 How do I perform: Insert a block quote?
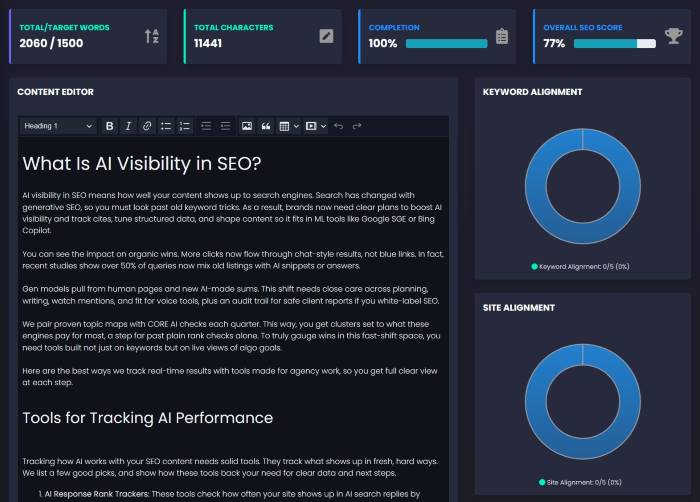coord(266,126)
